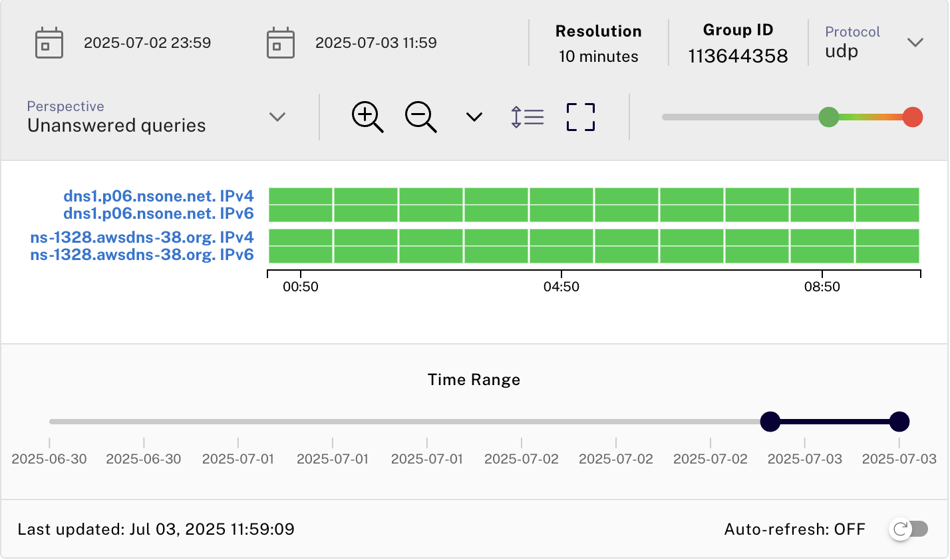950x560 pixels.
Task: Open the fullscreen view icon
Action: [x=578, y=116]
